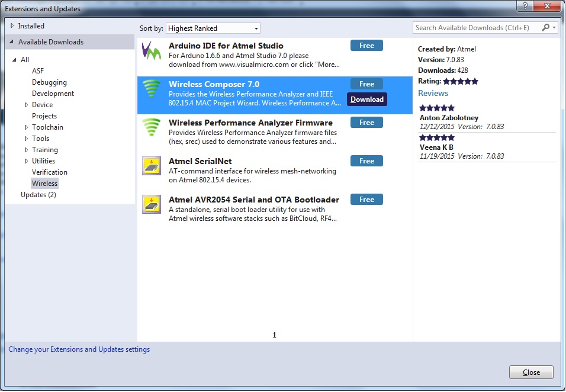Open the Sort by dropdown
Image resolution: width=566 pixels, height=392 pixels.
pyautogui.click(x=213, y=28)
